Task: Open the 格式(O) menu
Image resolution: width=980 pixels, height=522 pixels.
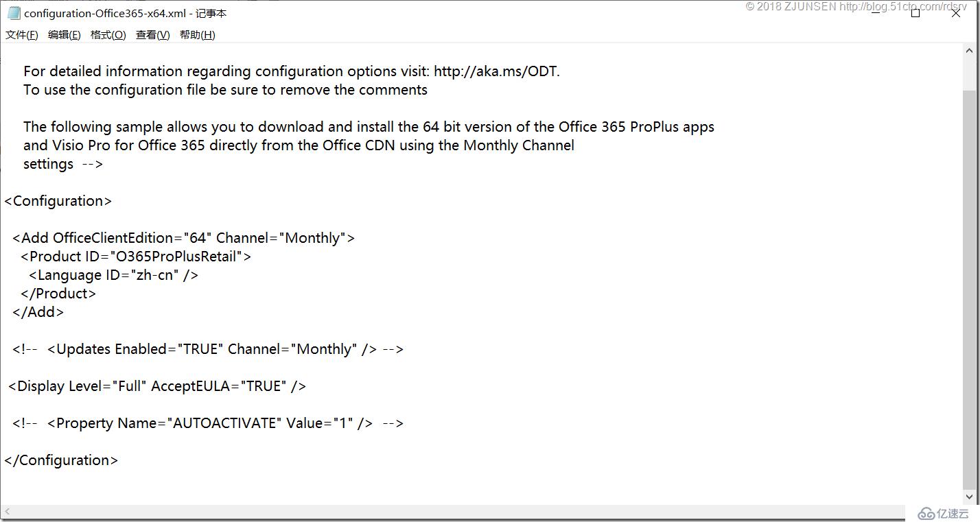Action: click(108, 35)
